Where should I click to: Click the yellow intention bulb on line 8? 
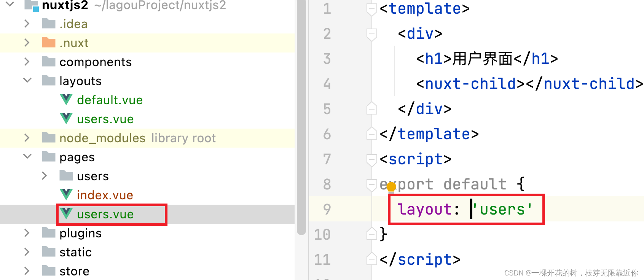click(391, 187)
